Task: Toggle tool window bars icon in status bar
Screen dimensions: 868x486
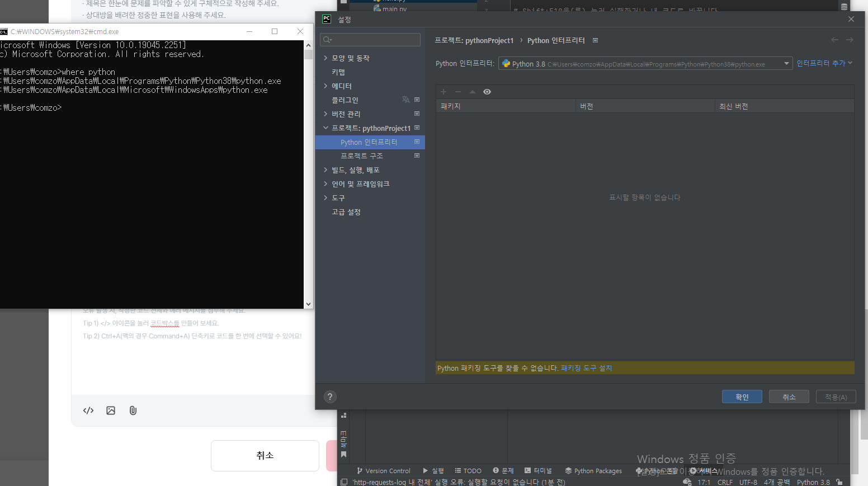Action: coord(344,482)
